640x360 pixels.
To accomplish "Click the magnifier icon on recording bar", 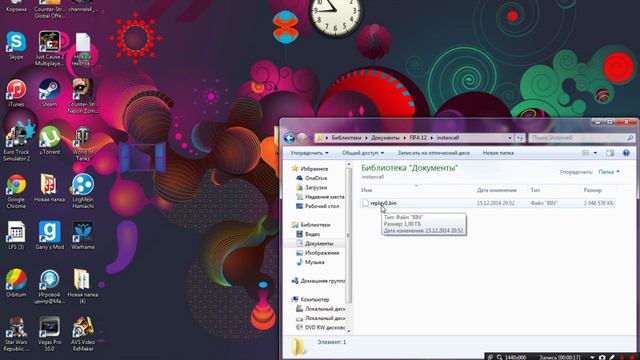I will pos(499,357).
